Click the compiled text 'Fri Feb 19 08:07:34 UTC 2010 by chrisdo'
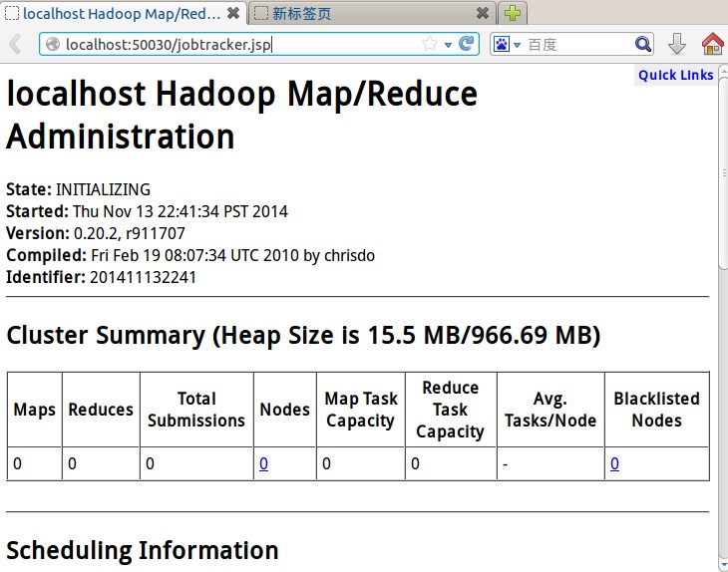728x572 pixels. 233,256
